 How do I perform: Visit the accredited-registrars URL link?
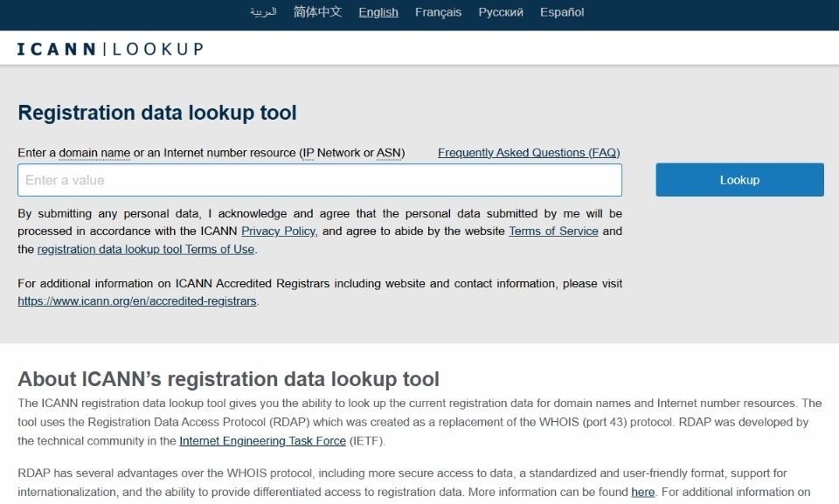(x=137, y=301)
